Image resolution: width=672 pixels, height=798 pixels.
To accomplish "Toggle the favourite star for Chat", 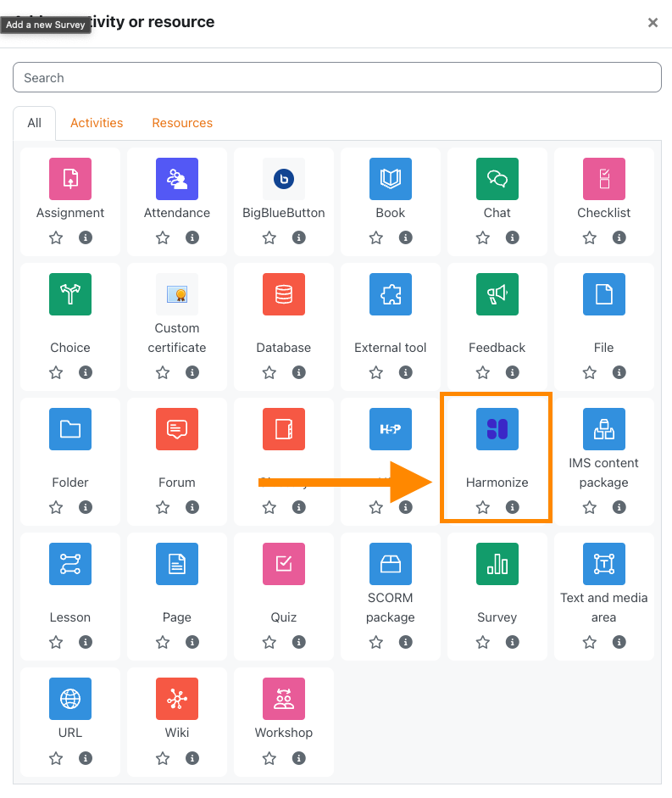I will pos(483,238).
